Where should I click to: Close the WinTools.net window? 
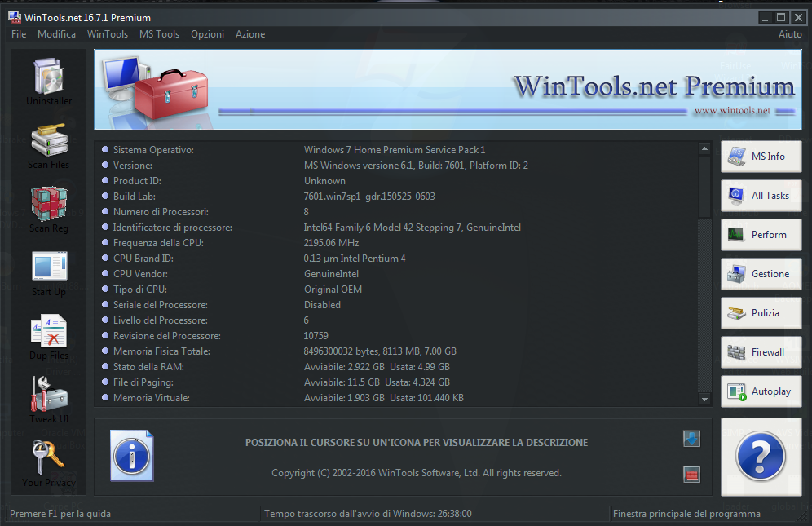tap(798, 18)
